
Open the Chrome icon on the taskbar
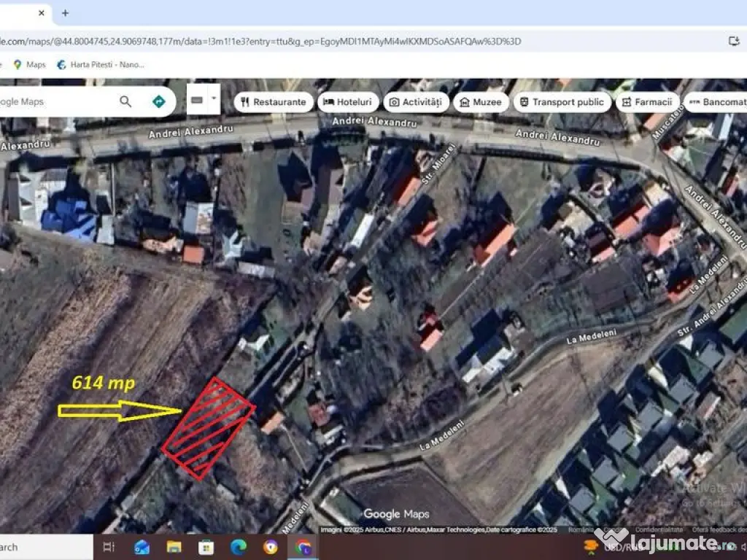click(x=303, y=547)
